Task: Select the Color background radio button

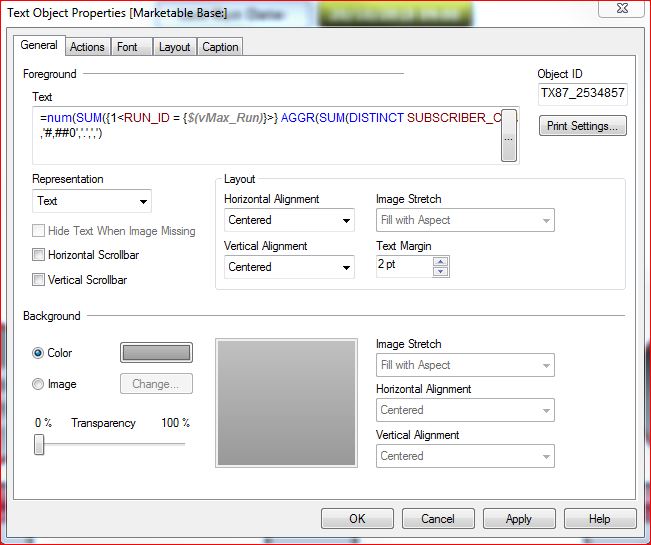Action: [38, 353]
